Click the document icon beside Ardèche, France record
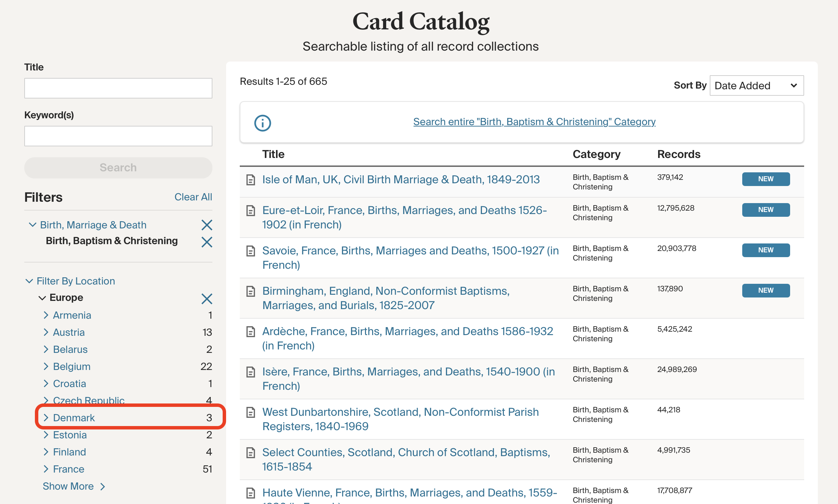The height and width of the screenshot is (504, 838). click(x=251, y=332)
